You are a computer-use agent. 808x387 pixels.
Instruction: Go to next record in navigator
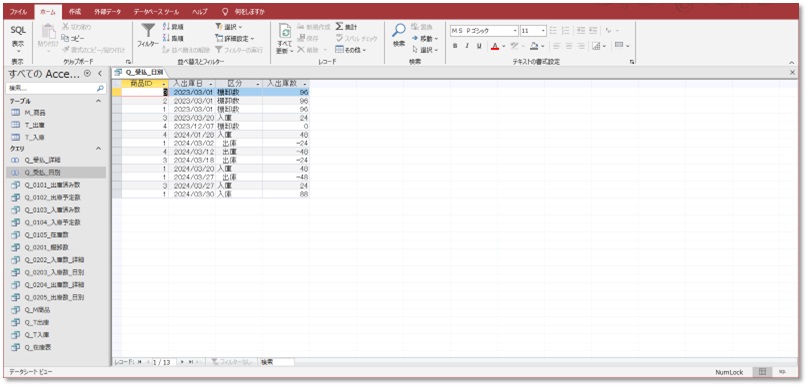coord(182,362)
